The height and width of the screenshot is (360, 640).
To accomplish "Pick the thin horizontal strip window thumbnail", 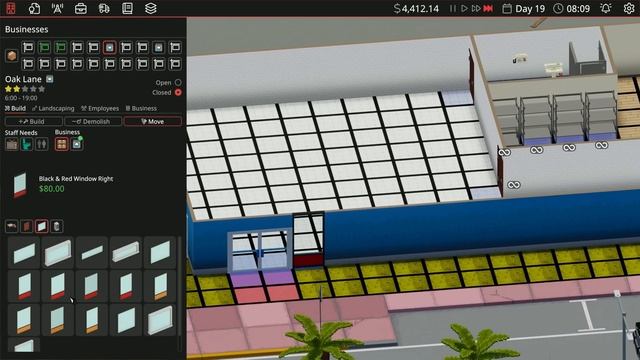I will coord(91,253).
